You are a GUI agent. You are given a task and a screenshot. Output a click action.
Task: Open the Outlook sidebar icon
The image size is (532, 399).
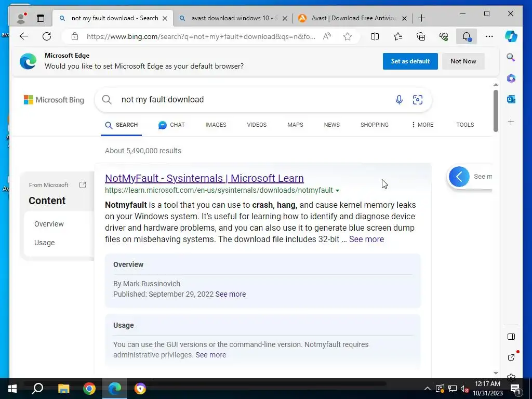pyautogui.click(x=511, y=99)
